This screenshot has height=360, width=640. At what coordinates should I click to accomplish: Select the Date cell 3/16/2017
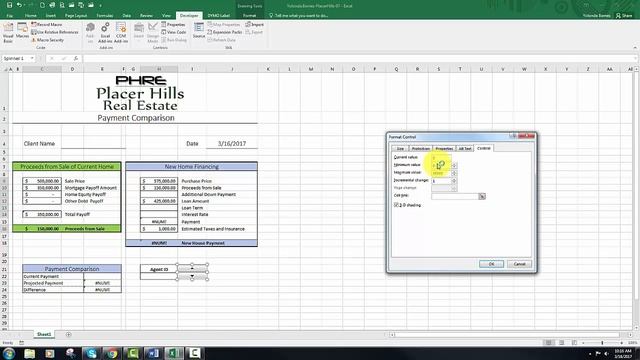232,144
